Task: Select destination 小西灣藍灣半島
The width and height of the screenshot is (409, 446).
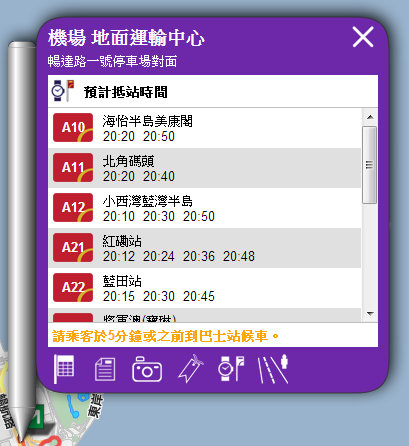Action: 147,201
